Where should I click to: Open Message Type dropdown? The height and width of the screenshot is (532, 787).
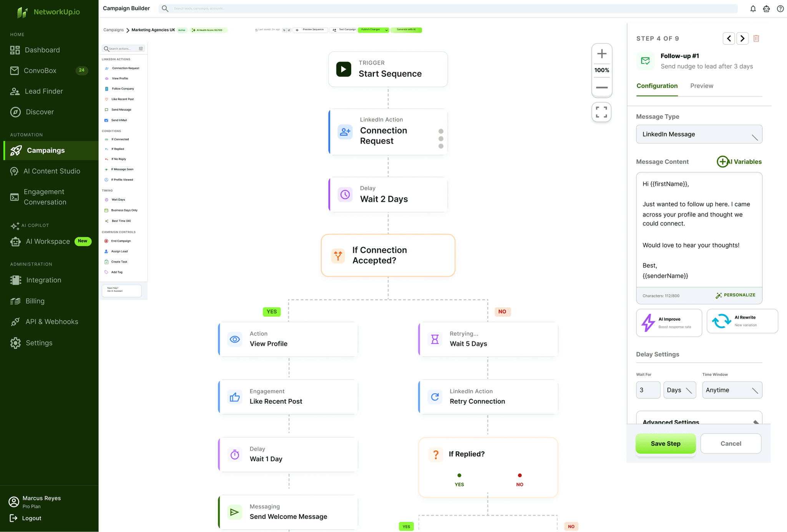699,134
